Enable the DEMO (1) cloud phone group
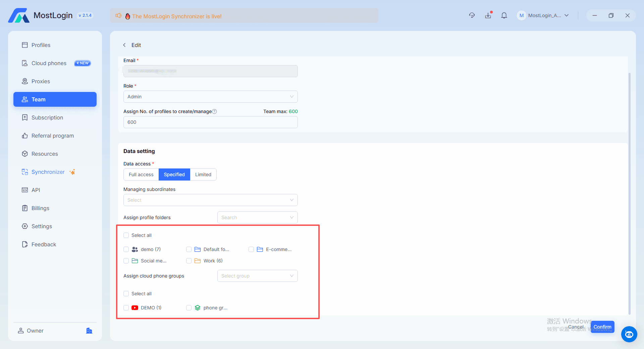The image size is (644, 349). click(126, 308)
